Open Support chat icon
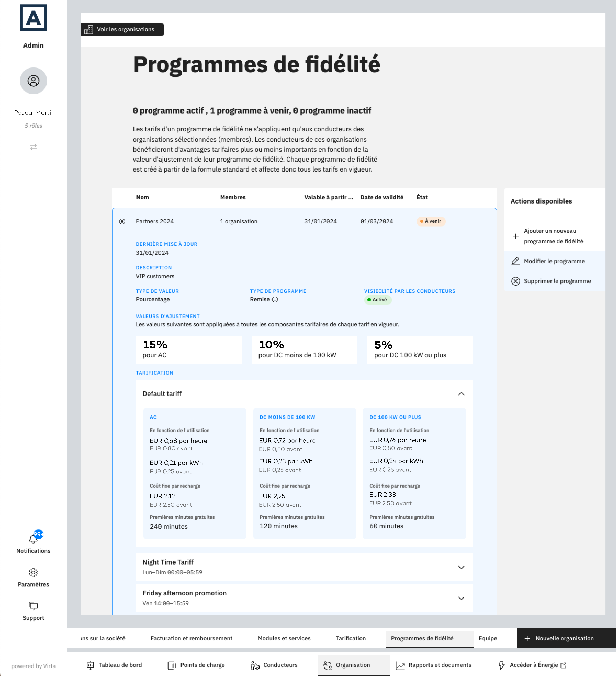 [33, 606]
